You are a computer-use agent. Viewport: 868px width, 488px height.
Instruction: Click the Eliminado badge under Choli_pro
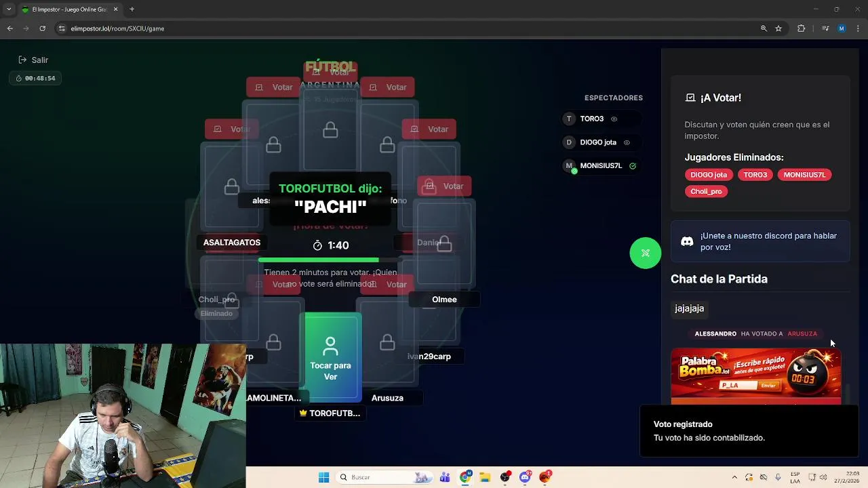[x=216, y=313]
